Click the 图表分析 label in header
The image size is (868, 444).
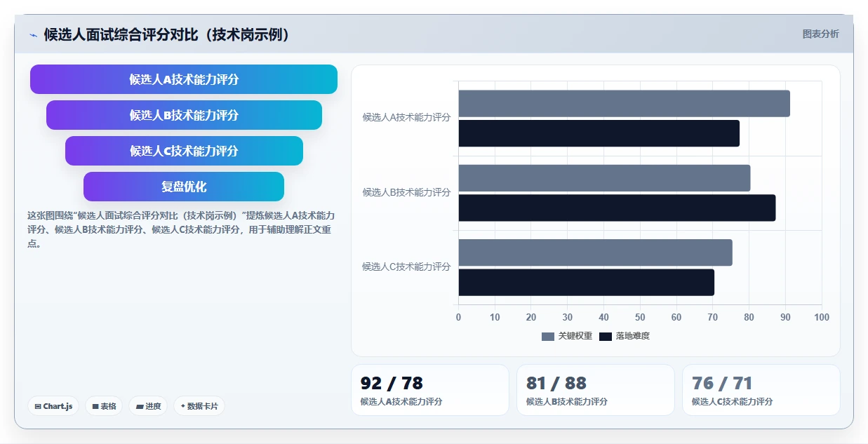click(820, 34)
